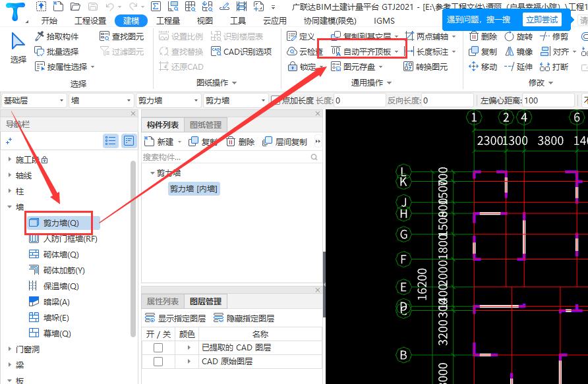Select the 旋转 rotate tool
The width and height of the screenshot is (588, 384).
(x=519, y=36)
